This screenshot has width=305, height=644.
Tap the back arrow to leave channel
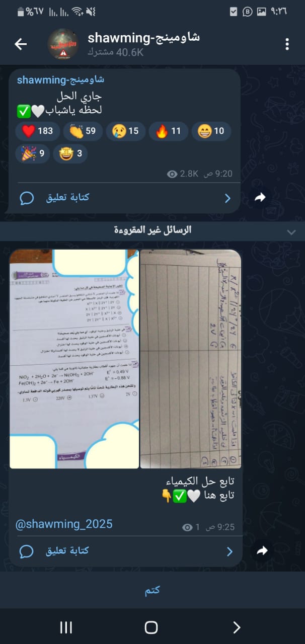click(x=21, y=44)
